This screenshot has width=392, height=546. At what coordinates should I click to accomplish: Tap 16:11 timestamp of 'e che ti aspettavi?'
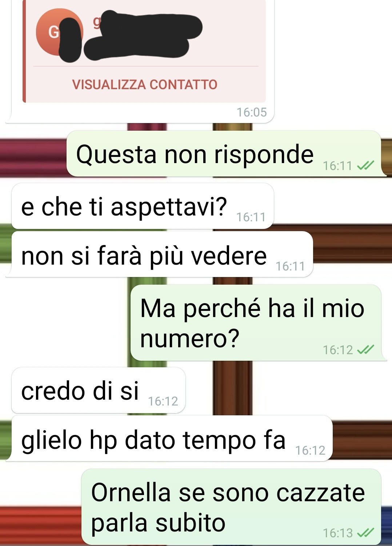251,217
